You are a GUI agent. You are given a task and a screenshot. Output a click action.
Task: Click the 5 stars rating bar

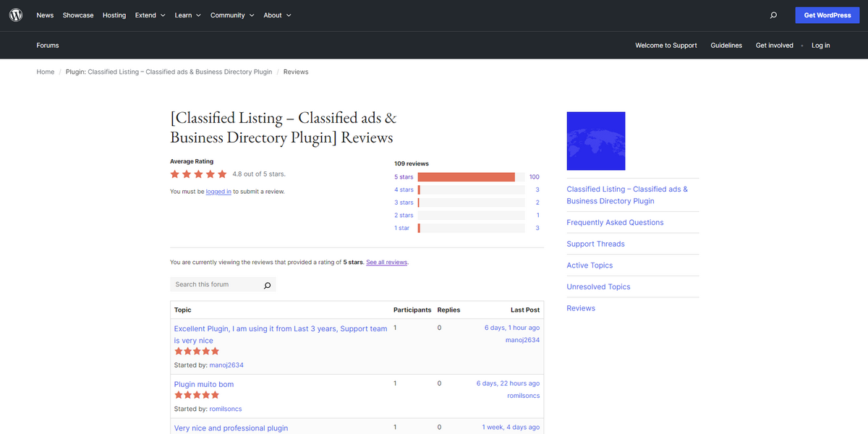coord(471,177)
